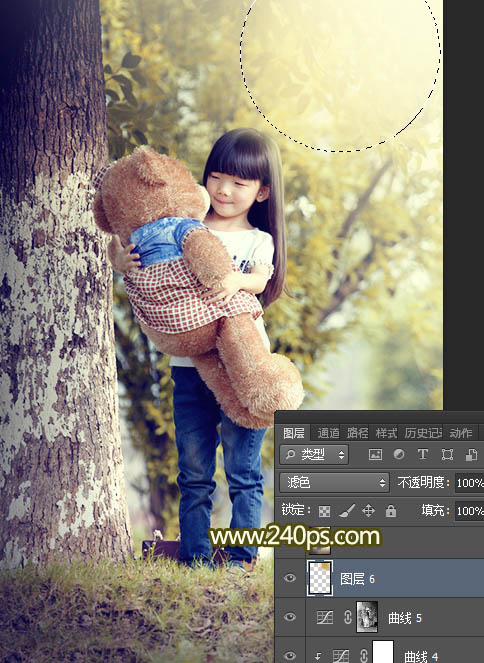Image resolution: width=484 pixels, height=663 pixels.
Task: Click the 不透明度 opacity value field
Action: click(x=469, y=482)
